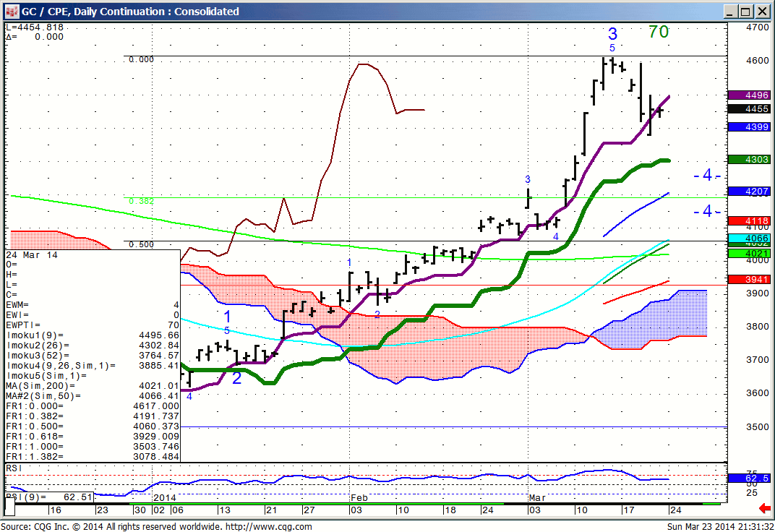Click the '2014' year label on the time axis
775x532 pixels.
(x=165, y=497)
